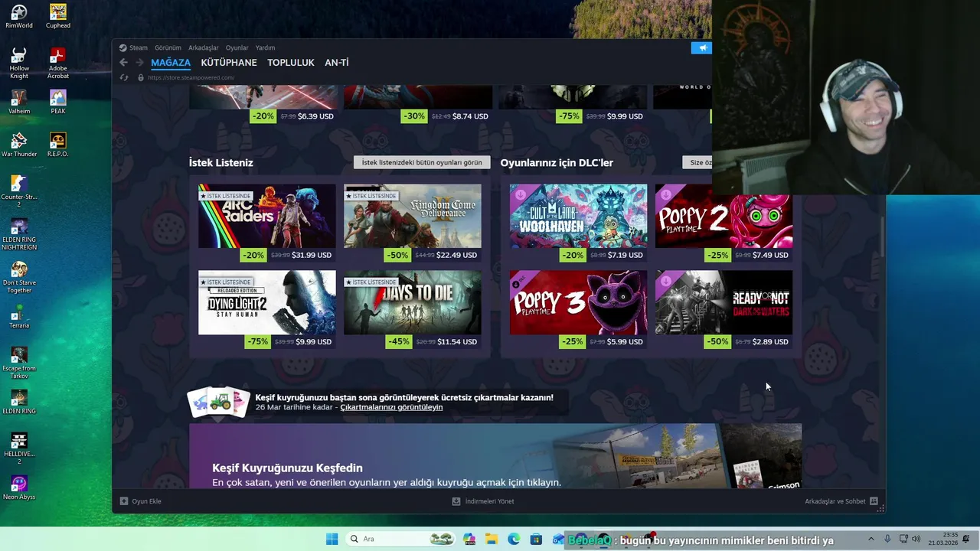980x551 pixels.
Task: Click Oyun Ekle at the bottom left
Action: [x=141, y=501]
